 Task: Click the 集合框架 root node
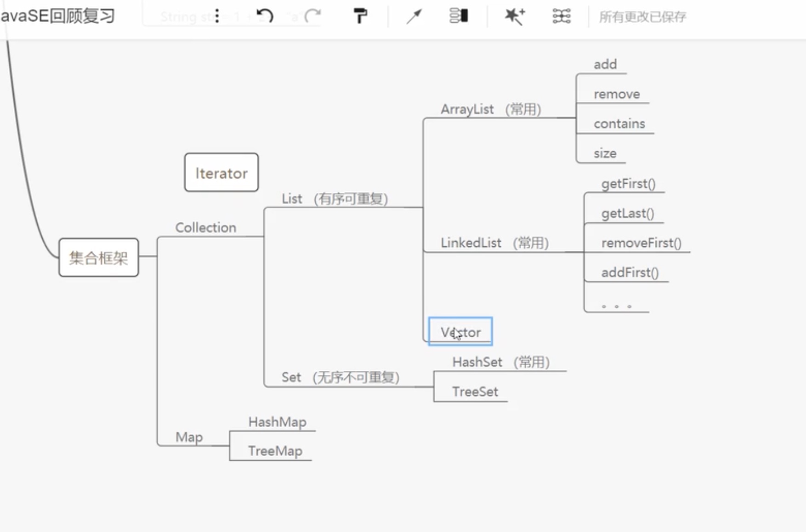click(98, 258)
